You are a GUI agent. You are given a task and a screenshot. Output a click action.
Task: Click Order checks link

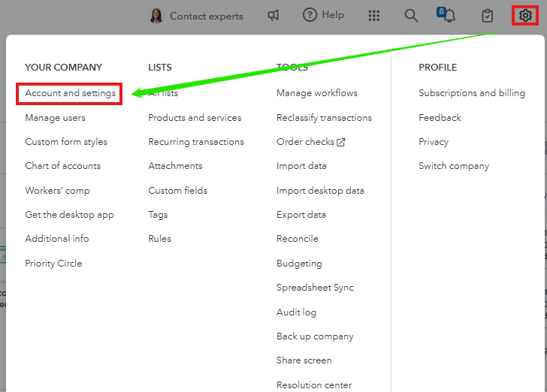coord(306,142)
